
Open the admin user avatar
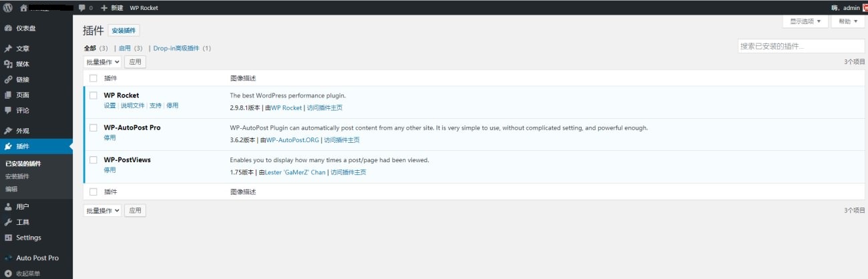coord(865,8)
